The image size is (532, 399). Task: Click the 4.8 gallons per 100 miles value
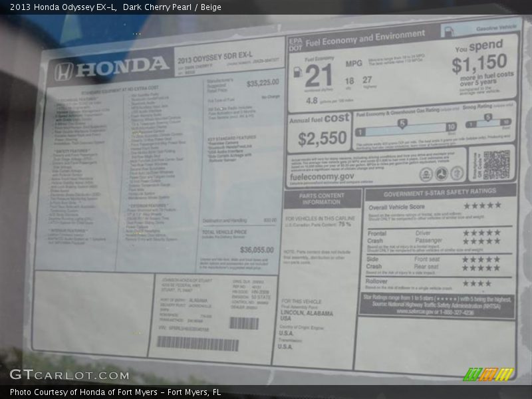(x=312, y=101)
